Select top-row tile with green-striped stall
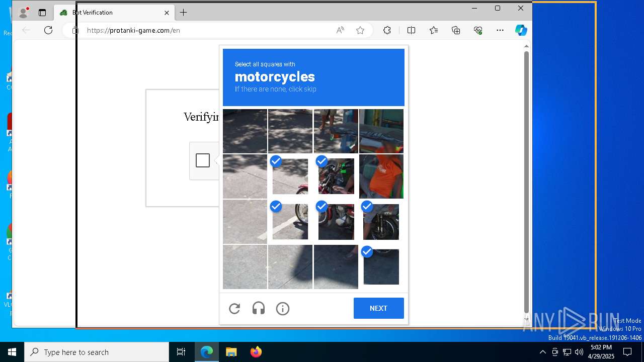 coord(381,131)
